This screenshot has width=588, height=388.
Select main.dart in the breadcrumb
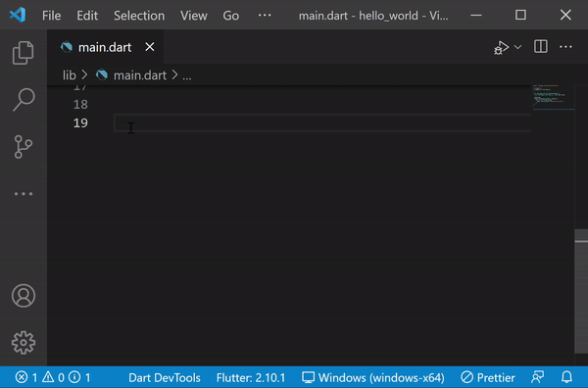tap(140, 75)
